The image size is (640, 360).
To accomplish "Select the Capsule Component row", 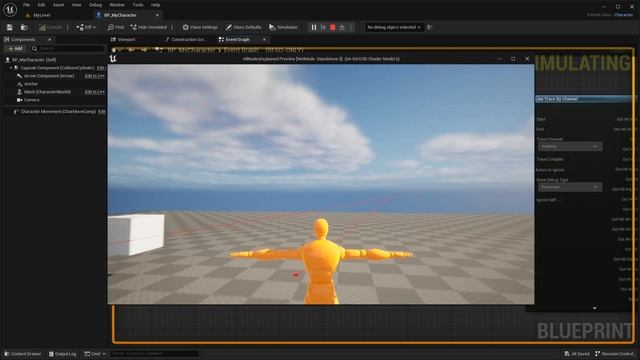I will 57,68.
